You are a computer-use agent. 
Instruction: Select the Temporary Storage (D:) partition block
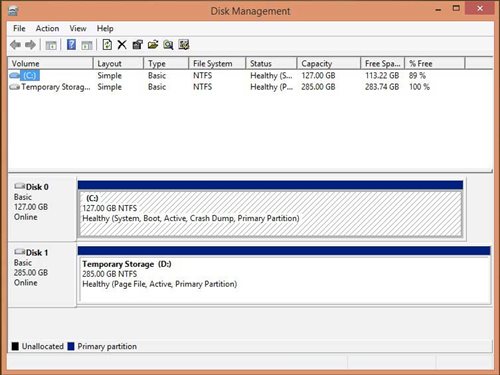click(284, 279)
